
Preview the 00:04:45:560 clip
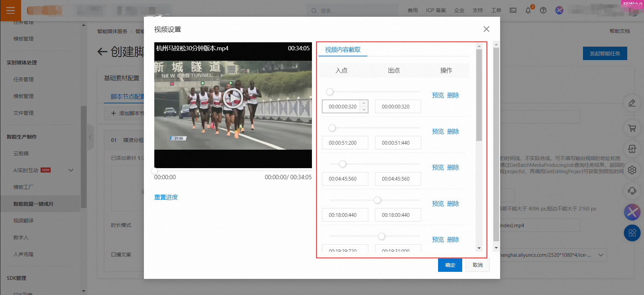438,167
